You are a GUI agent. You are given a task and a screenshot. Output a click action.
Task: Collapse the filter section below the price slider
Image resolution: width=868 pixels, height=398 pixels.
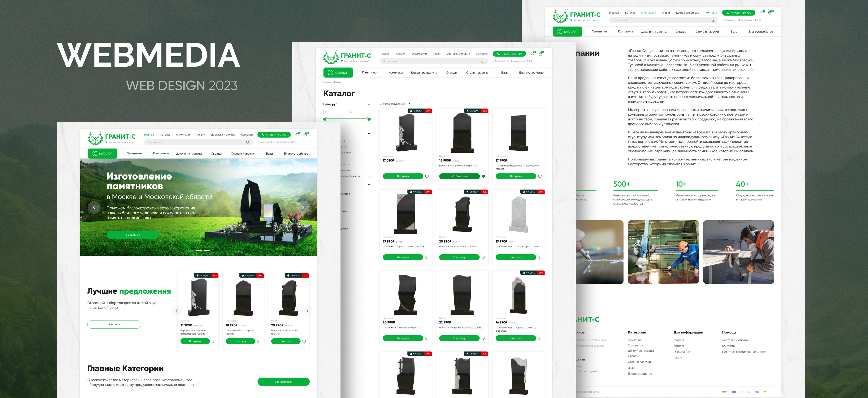click(369, 133)
